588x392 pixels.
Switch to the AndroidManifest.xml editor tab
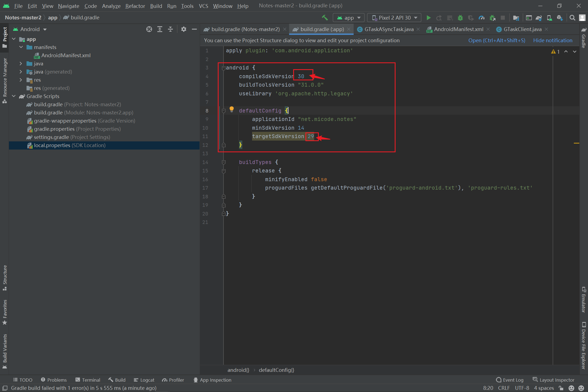coord(458,29)
